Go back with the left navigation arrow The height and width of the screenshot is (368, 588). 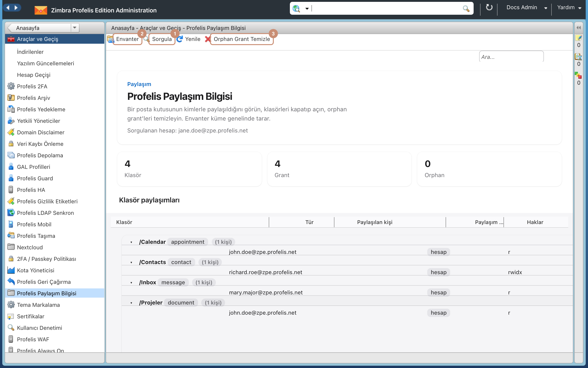click(8, 8)
